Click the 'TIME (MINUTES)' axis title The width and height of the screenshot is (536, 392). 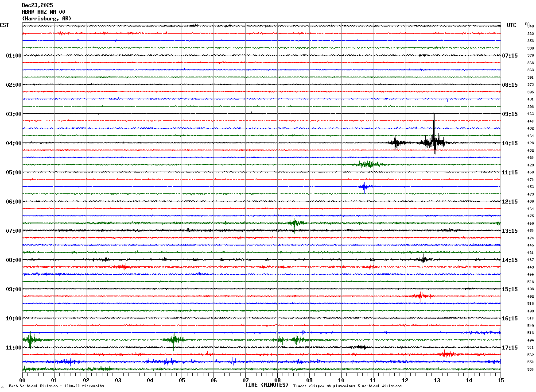pos(267,385)
